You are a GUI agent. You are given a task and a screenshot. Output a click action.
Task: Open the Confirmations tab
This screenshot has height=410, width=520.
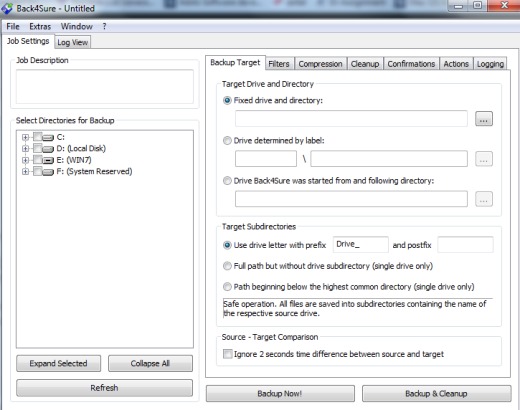411,64
